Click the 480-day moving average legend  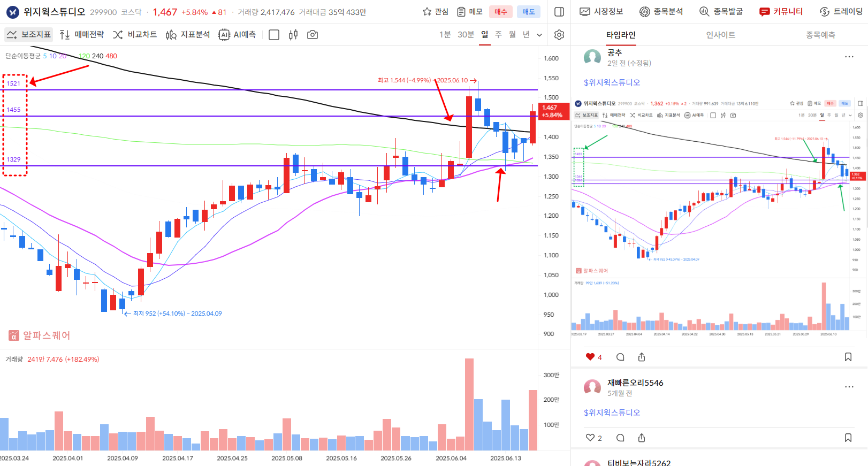click(111, 56)
